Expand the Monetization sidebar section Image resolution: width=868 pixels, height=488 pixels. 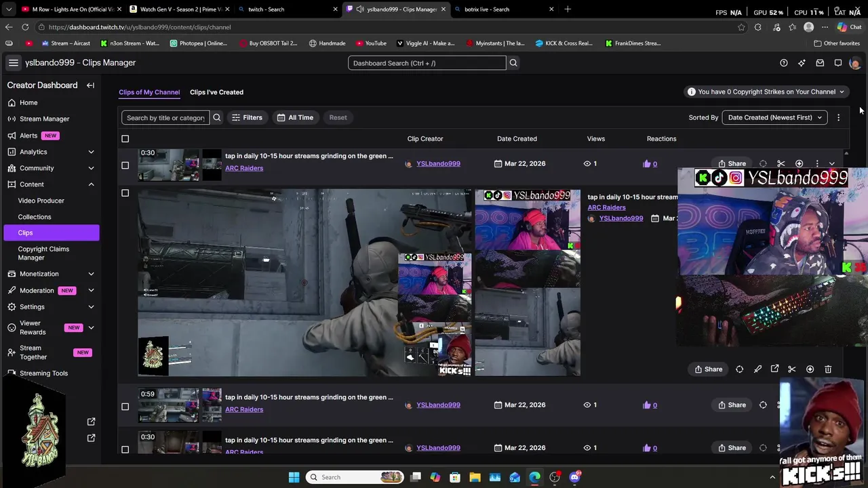pyautogui.click(x=91, y=274)
